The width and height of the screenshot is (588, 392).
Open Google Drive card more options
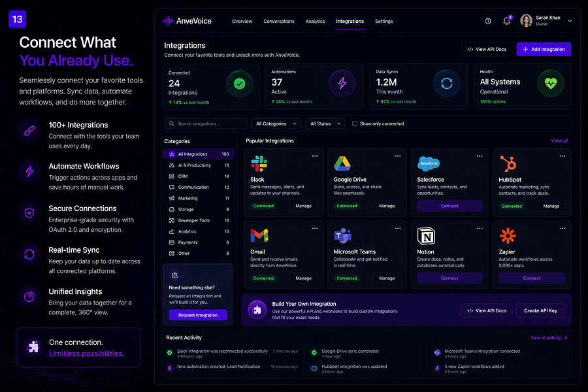[x=397, y=155]
